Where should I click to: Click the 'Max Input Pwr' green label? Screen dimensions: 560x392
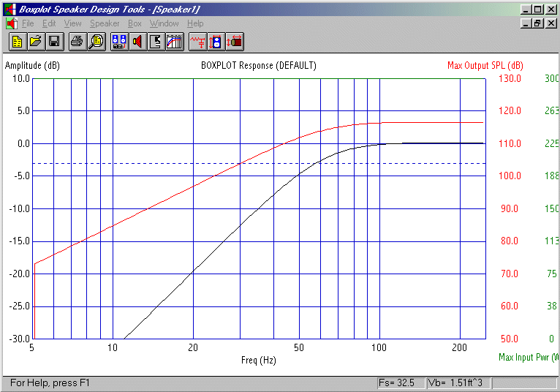point(529,357)
